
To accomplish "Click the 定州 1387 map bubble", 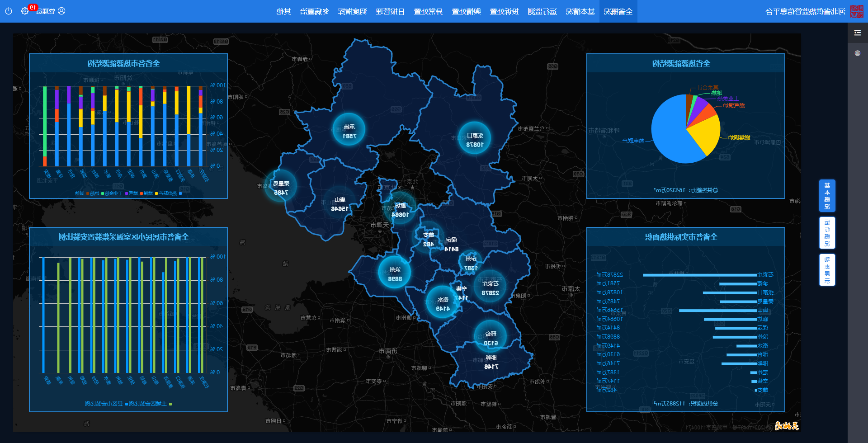I will point(471,263).
